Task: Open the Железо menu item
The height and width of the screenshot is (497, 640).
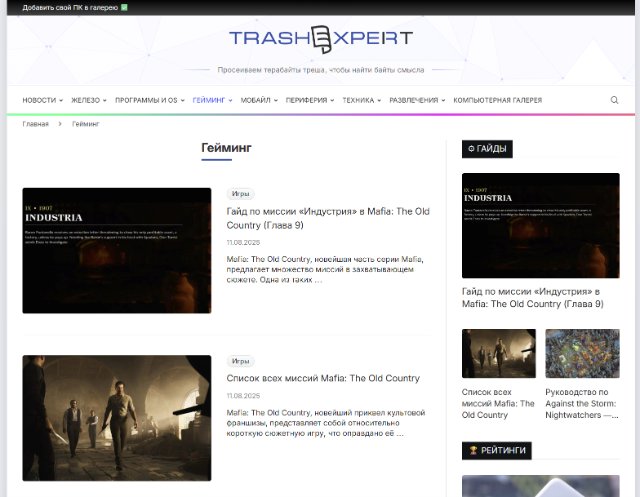Action: (85, 100)
